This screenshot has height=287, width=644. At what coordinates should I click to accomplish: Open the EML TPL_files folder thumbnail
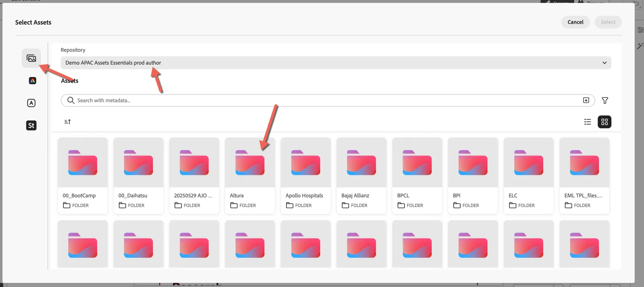click(x=585, y=163)
